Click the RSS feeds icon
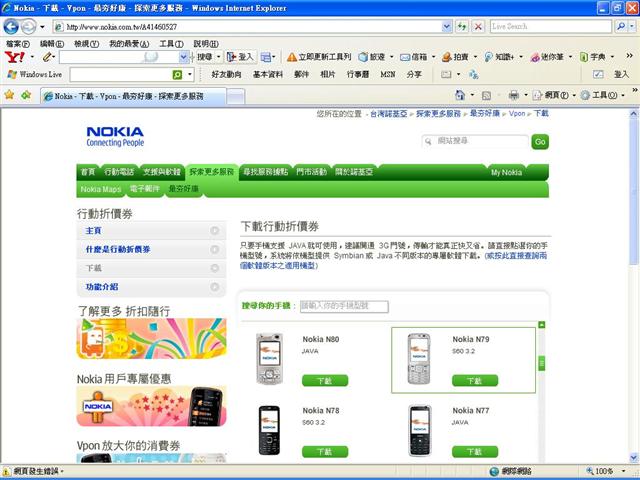Screen dimensions: 640x480 coord(486,96)
